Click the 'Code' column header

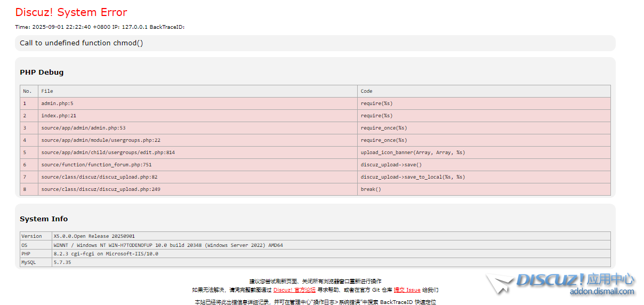pos(484,91)
